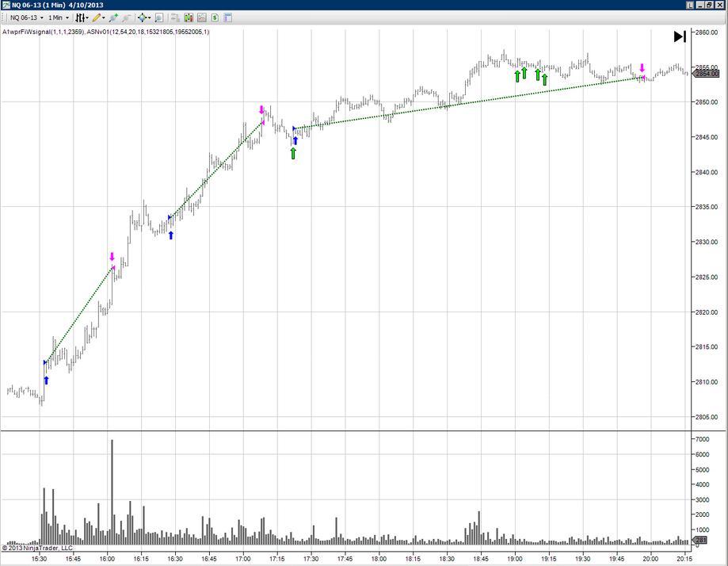Select the pencil drawing tools icon
Viewport: 728px width, 566px height.
96,17
